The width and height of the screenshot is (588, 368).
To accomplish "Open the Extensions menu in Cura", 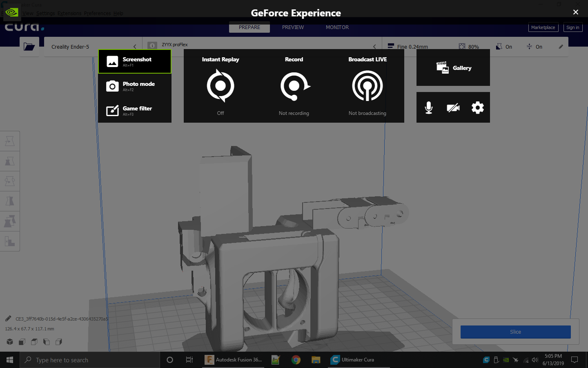I will coord(69,13).
